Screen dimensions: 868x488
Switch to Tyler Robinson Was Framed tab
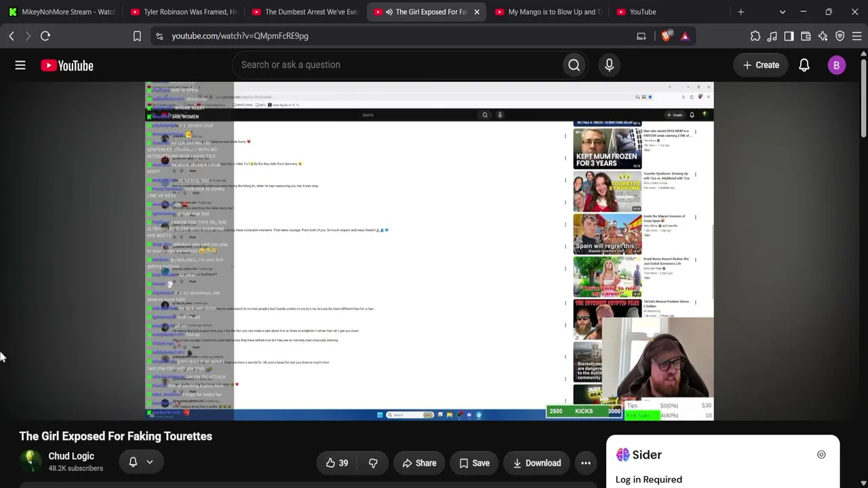184,12
